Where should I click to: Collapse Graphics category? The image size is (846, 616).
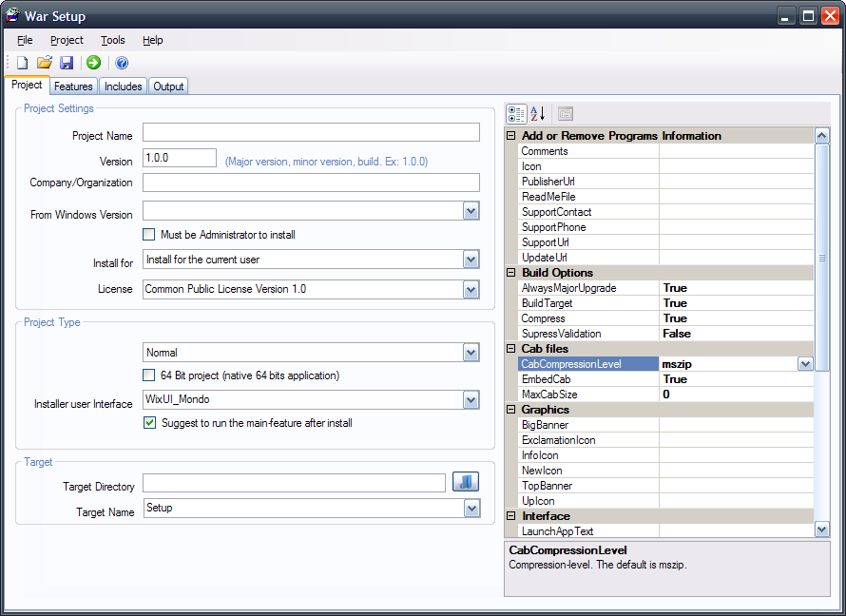pos(511,410)
